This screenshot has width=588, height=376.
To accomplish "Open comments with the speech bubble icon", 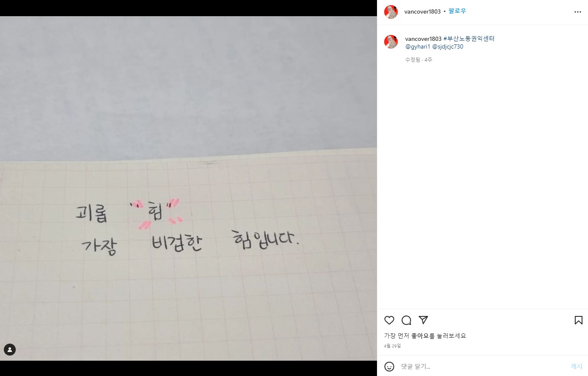I will click(406, 320).
